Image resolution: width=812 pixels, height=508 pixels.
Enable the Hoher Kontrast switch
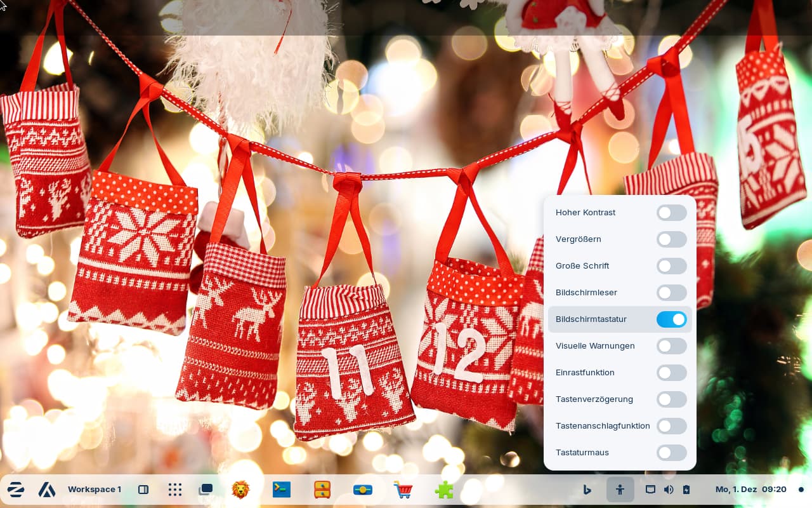(671, 213)
